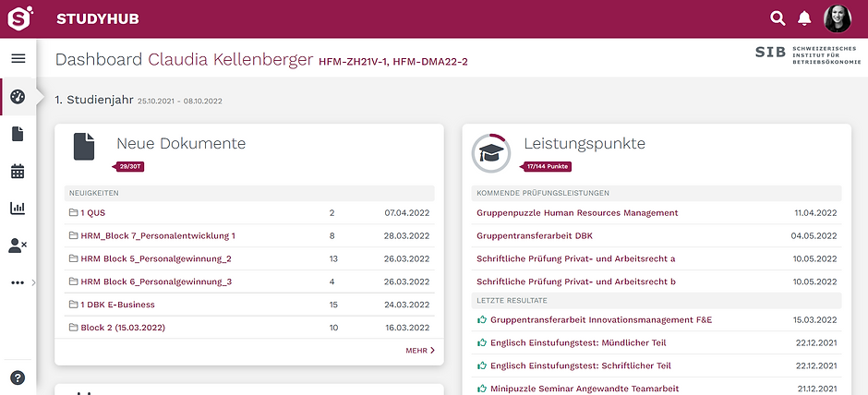Open the help question mark icon
Screen dimensions: 868x395
pos(18,378)
